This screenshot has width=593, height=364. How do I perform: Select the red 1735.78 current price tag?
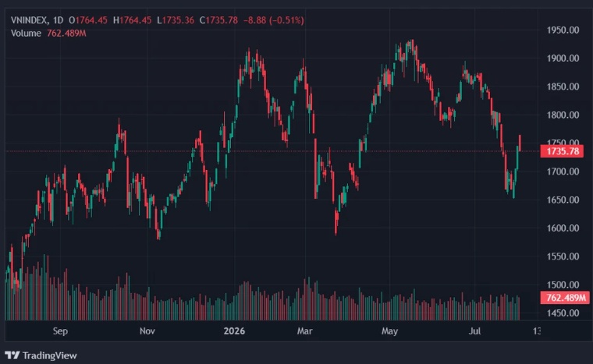click(563, 151)
